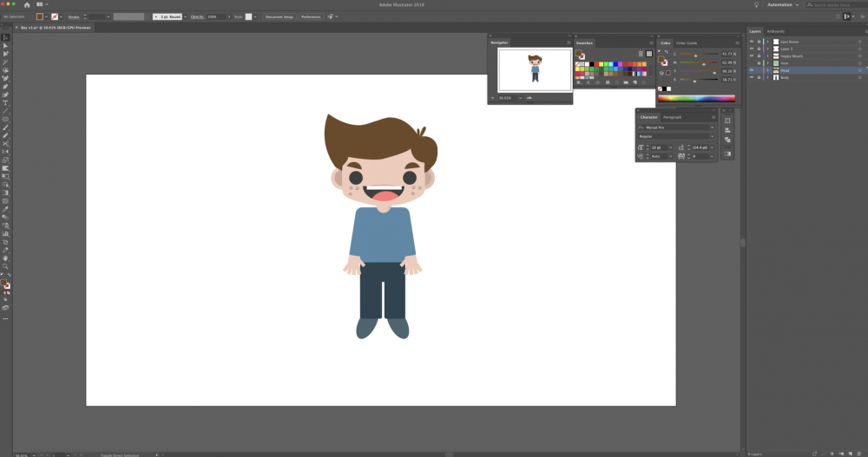Viewport: 868px width, 457px height.
Task: Hide the Happy Mouth layer
Action: [x=752, y=55]
